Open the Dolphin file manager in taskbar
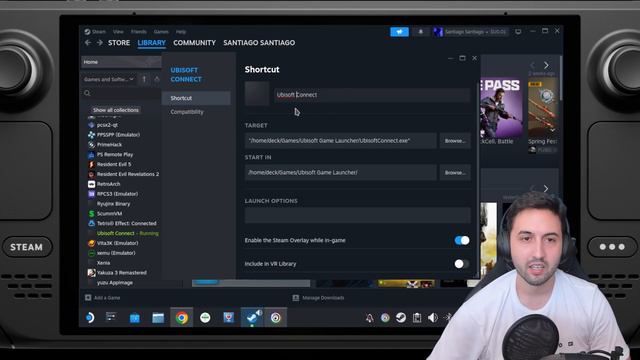This screenshot has width=640, height=360. pyautogui.click(x=158, y=318)
